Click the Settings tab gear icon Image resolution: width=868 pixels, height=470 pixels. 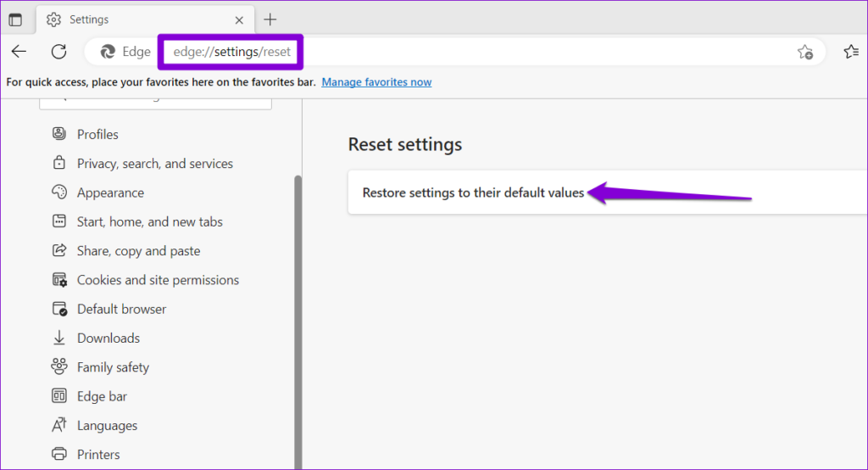pos(53,20)
